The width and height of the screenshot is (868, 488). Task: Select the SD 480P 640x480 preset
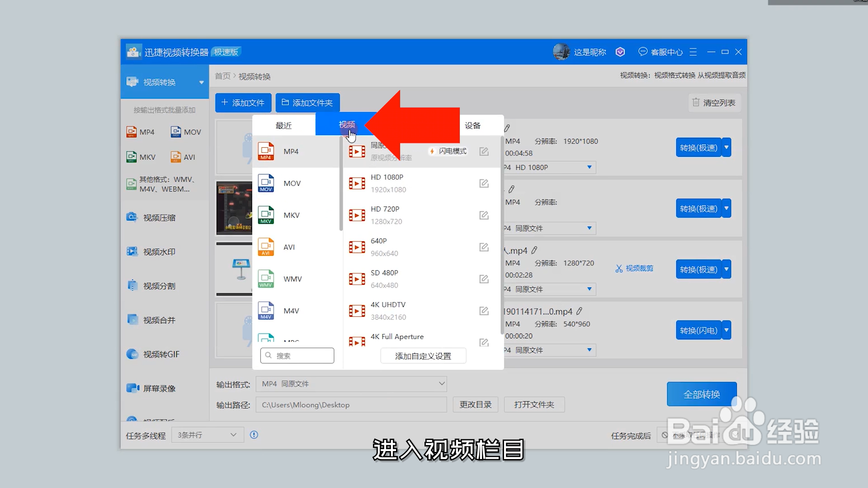point(422,279)
